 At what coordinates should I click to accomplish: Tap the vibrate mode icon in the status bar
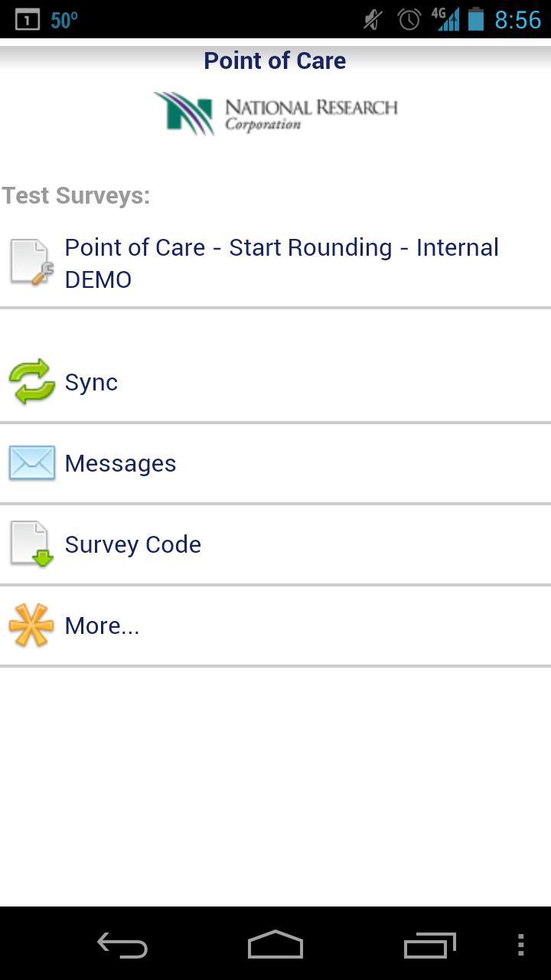(370, 18)
